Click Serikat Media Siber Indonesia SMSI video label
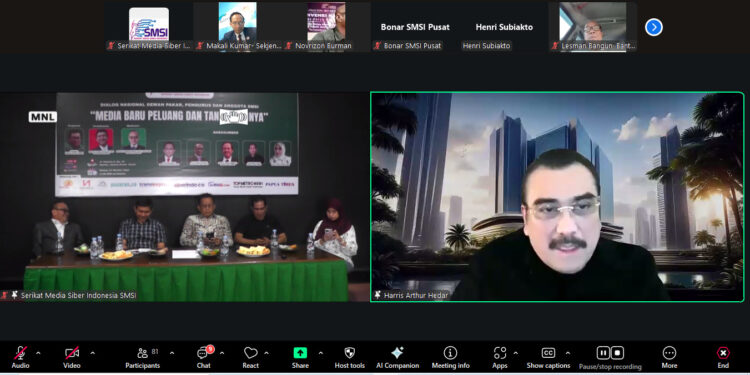This screenshot has height=375, width=750. tap(78, 296)
